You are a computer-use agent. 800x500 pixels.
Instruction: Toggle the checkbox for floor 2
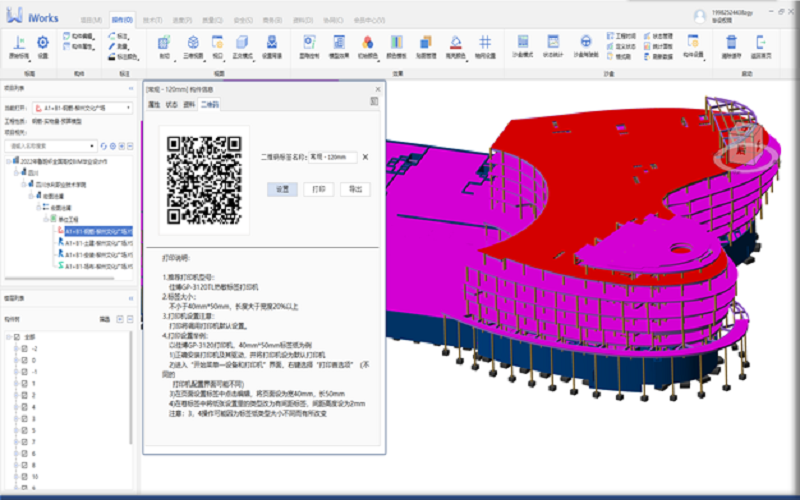click(24, 395)
